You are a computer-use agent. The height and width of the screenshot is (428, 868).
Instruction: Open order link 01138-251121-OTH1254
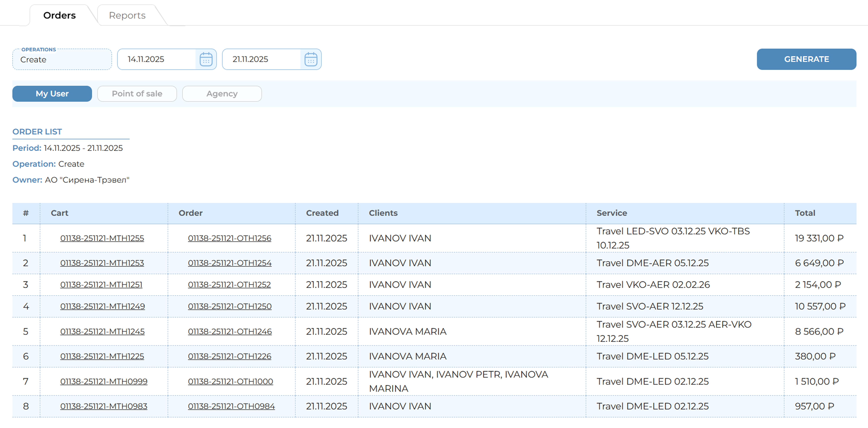click(x=230, y=263)
